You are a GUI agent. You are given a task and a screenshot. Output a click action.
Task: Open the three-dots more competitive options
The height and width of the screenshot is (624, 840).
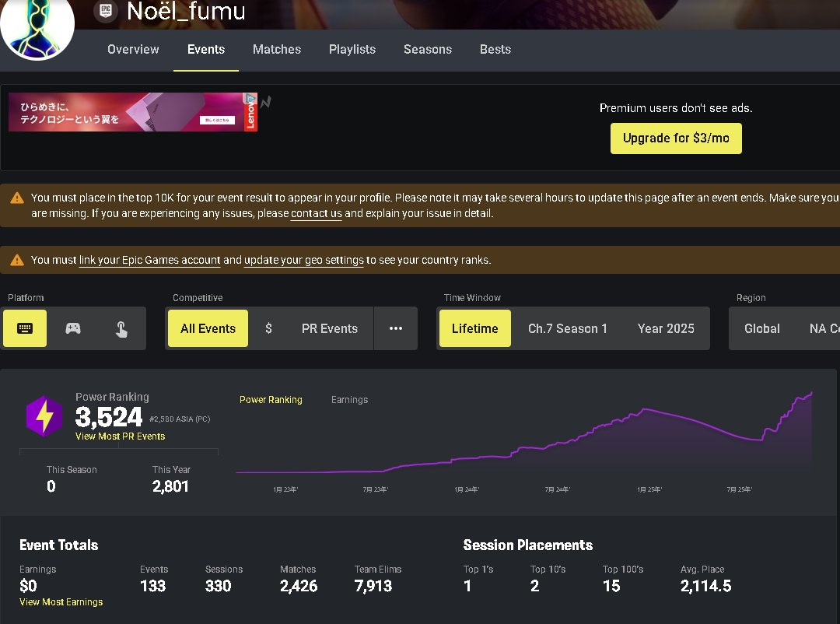(x=396, y=328)
